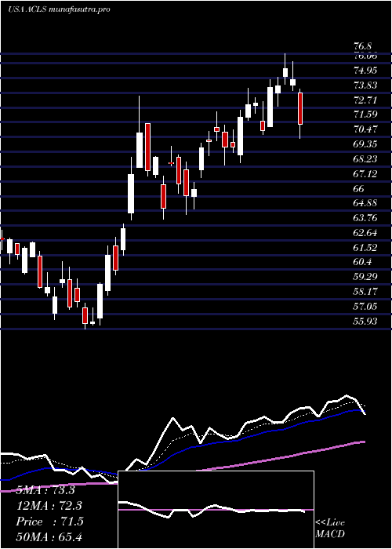
Task: Click the 12MA : 72.3 readout
Action: click(49, 506)
